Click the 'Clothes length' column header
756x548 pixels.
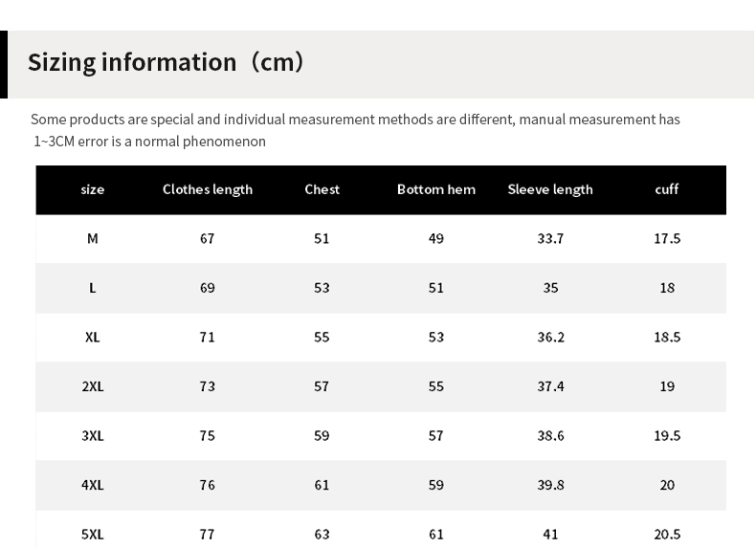[208, 189]
